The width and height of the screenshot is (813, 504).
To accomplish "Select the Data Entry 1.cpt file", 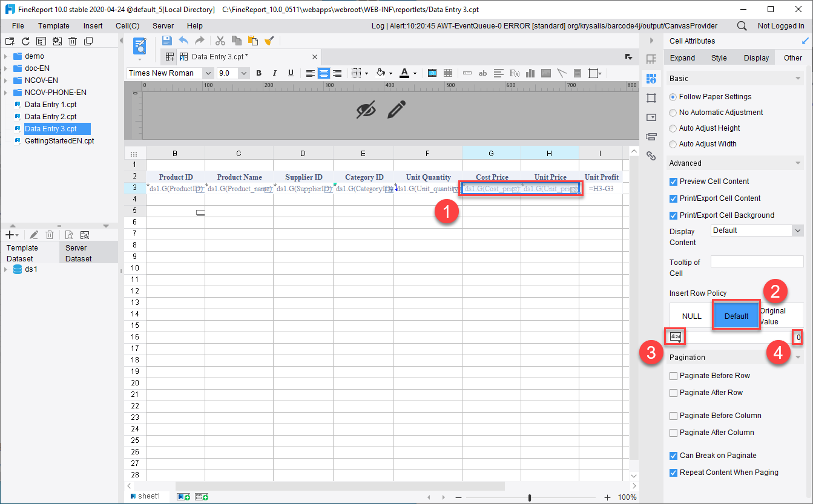I will pos(51,104).
